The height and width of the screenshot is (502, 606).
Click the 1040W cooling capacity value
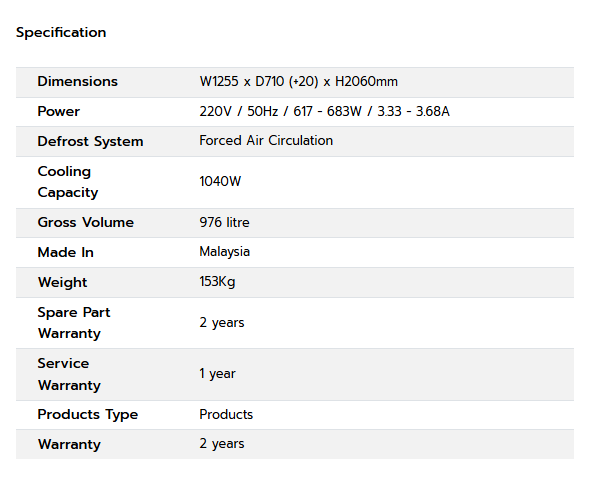pyautogui.click(x=220, y=181)
